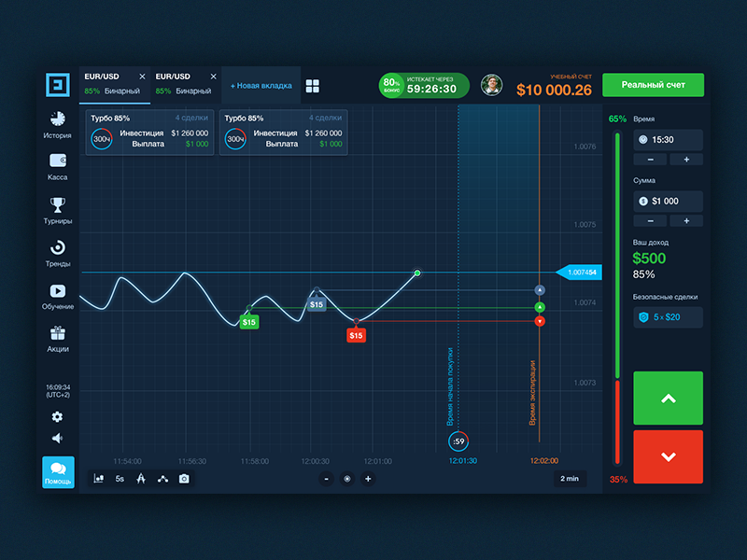Increase the Время expiry with plus button
Image resolution: width=747 pixels, height=560 pixels.
pyautogui.click(x=686, y=160)
